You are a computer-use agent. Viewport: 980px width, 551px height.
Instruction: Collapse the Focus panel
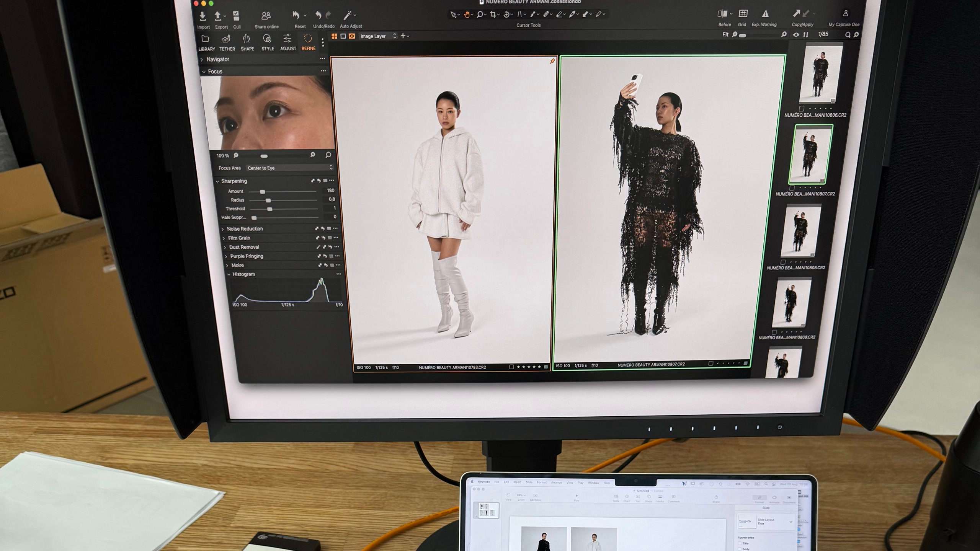pyautogui.click(x=204, y=72)
